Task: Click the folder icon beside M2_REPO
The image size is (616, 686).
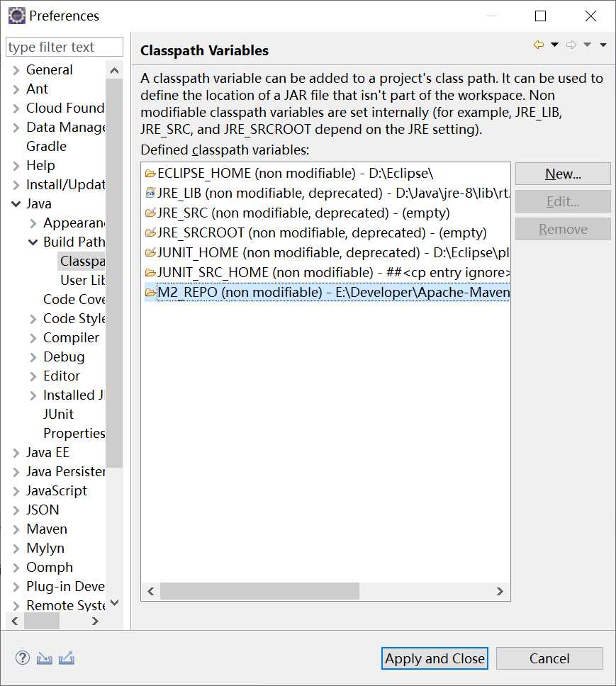Action: point(150,292)
